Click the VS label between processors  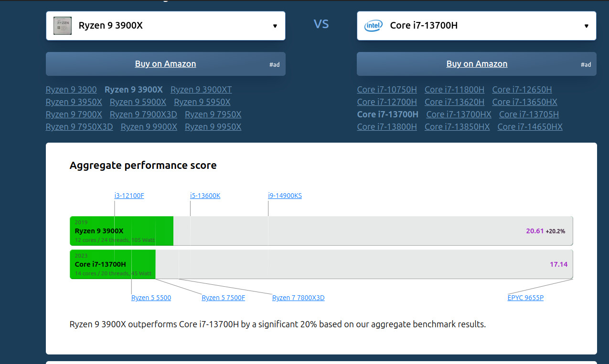[x=321, y=24]
